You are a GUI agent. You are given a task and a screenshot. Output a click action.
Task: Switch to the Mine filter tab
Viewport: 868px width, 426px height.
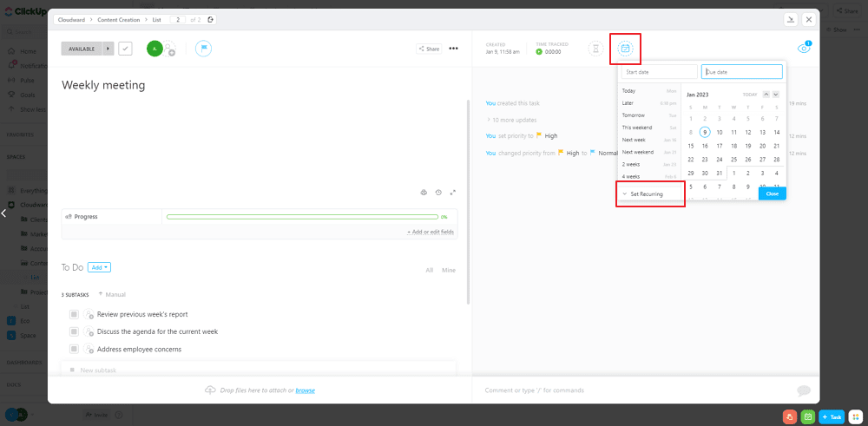(x=449, y=270)
